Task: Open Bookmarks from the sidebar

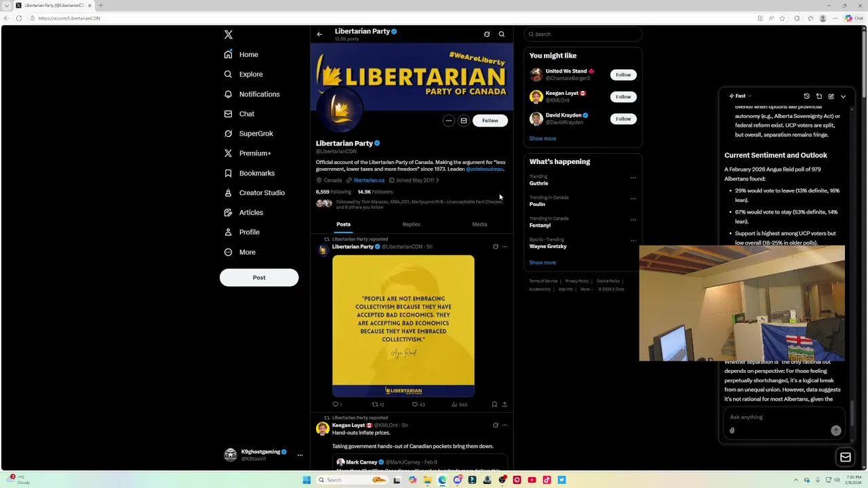Action: [x=250, y=173]
